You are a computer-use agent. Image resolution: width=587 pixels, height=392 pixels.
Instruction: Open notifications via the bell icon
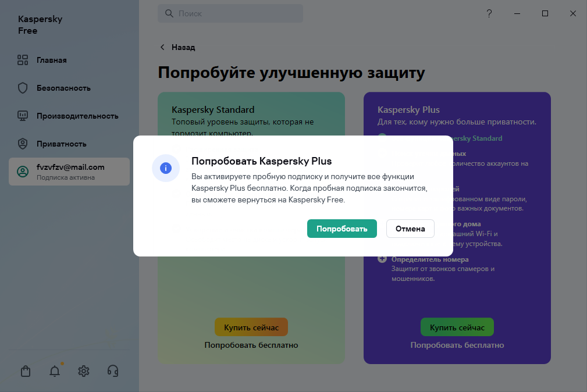[x=55, y=371]
